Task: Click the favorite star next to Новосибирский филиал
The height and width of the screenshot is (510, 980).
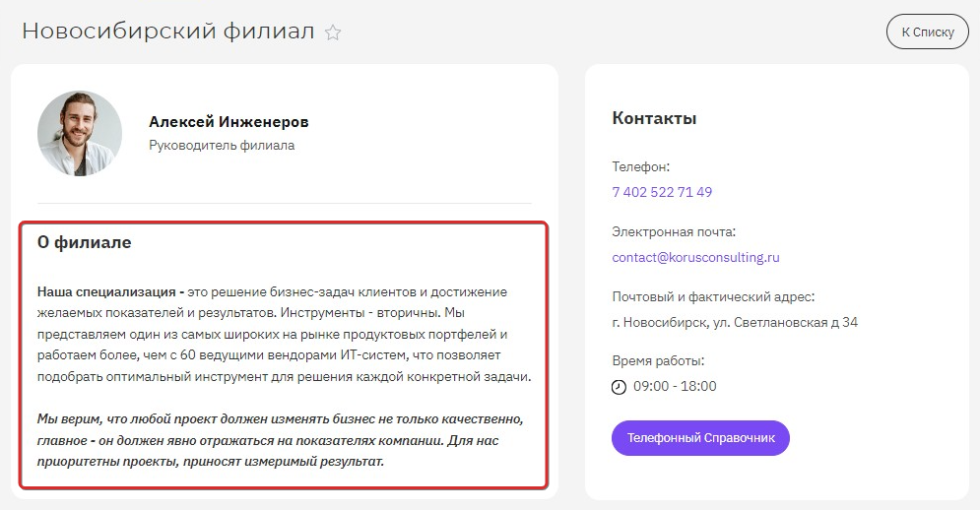Action: (x=333, y=32)
